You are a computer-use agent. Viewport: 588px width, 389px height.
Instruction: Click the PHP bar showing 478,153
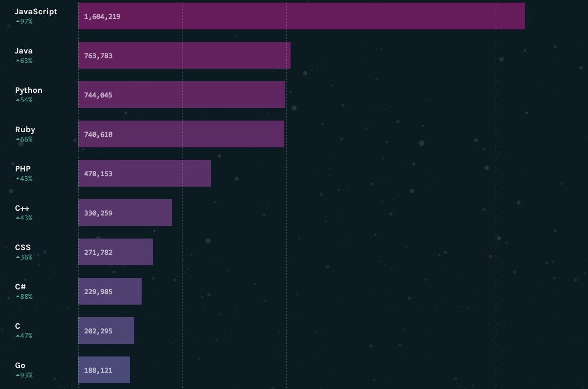point(144,174)
